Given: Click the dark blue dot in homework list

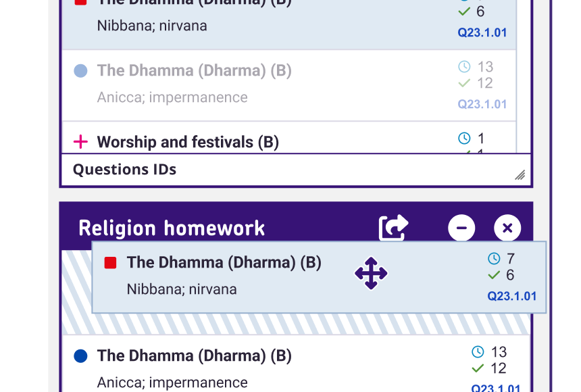Looking at the screenshot, I should (x=80, y=356).
